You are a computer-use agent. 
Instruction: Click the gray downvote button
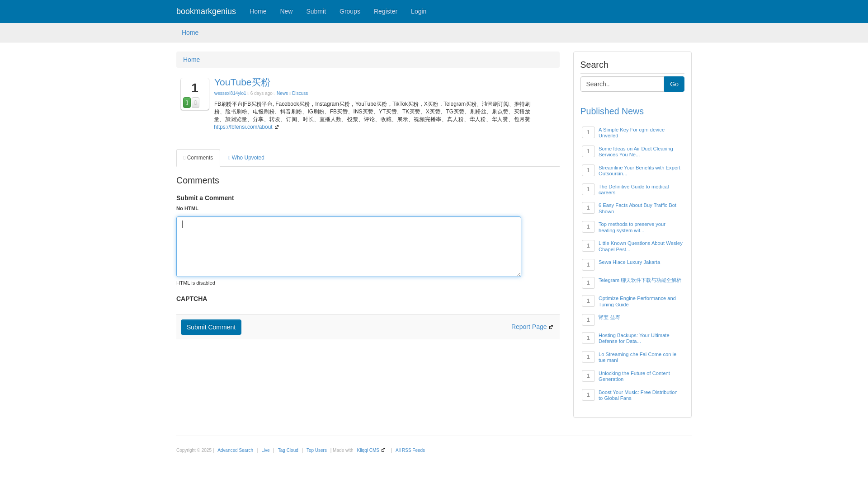pyautogui.click(x=195, y=103)
